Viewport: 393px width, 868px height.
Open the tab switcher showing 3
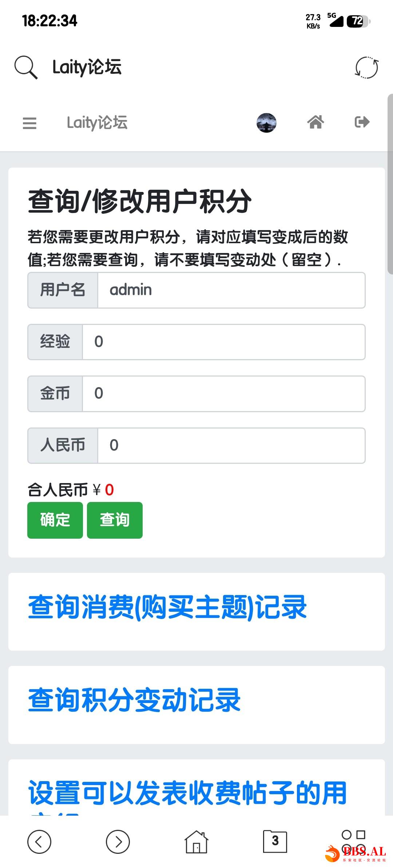(x=275, y=841)
